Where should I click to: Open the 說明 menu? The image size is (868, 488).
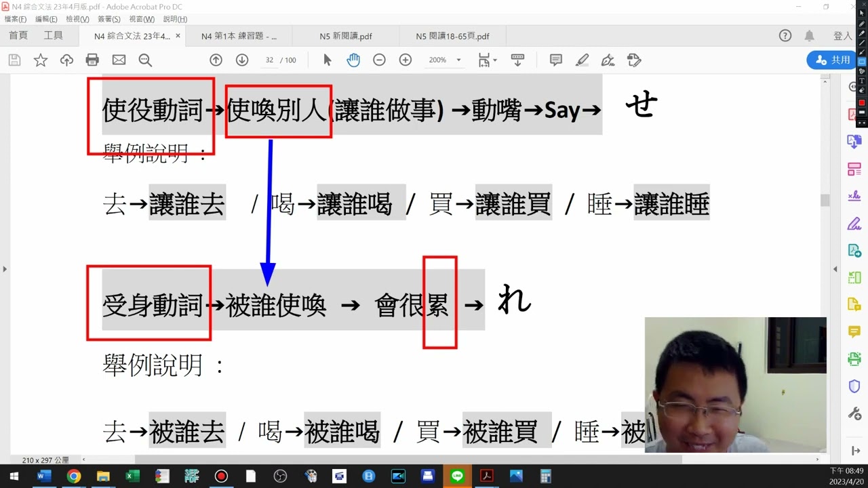[x=175, y=19]
